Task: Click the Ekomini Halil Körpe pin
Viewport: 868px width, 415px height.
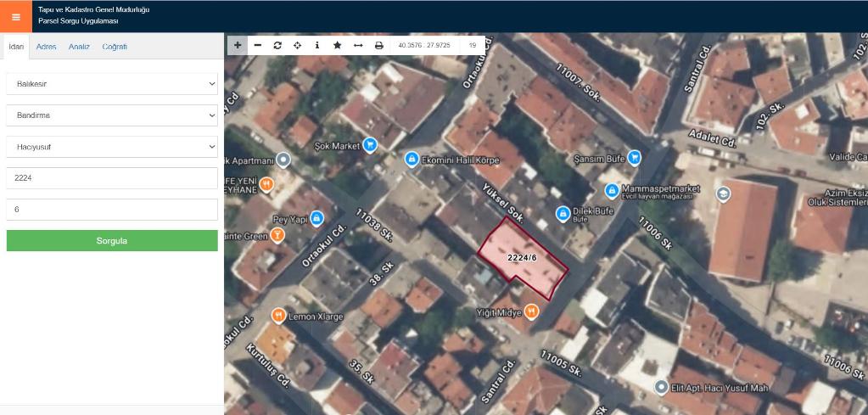Action: pos(412,160)
